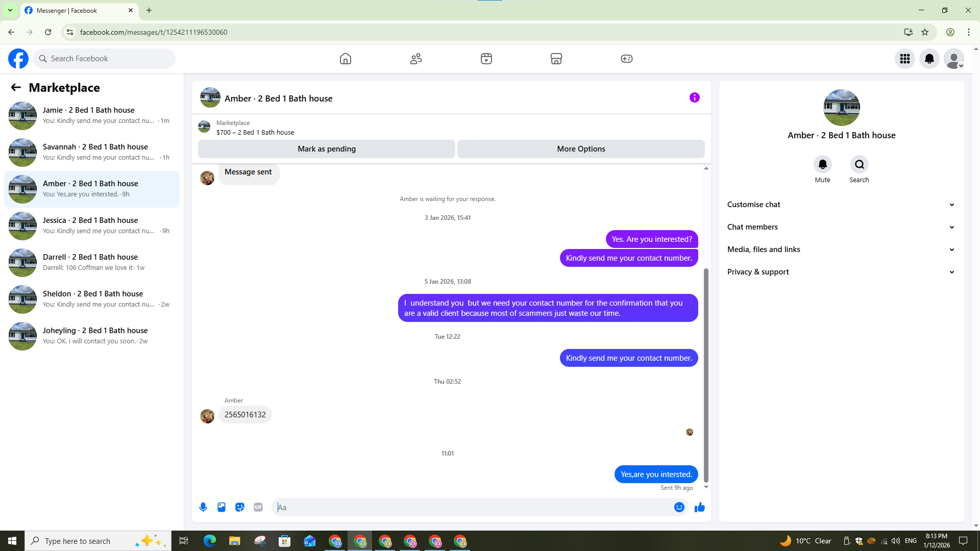The image size is (980, 551).
Task: Expand the Privacy & support section
Action: (841, 272)
